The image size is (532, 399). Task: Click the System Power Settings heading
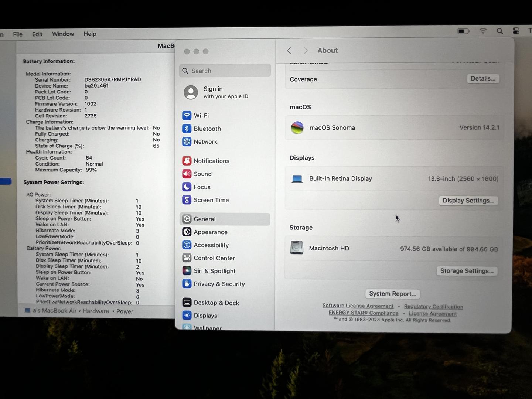coord(54,182)
